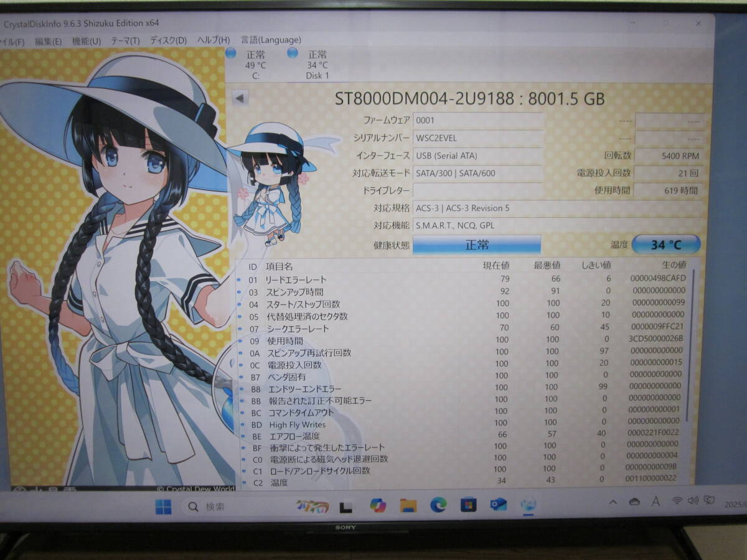
Task: Open the 編集(E) menu
Action: click(x=49, y=41)
